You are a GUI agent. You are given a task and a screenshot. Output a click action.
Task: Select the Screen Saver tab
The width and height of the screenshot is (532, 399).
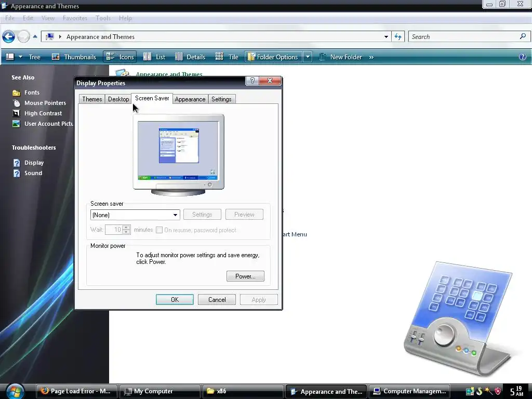(x=152, y=98)
